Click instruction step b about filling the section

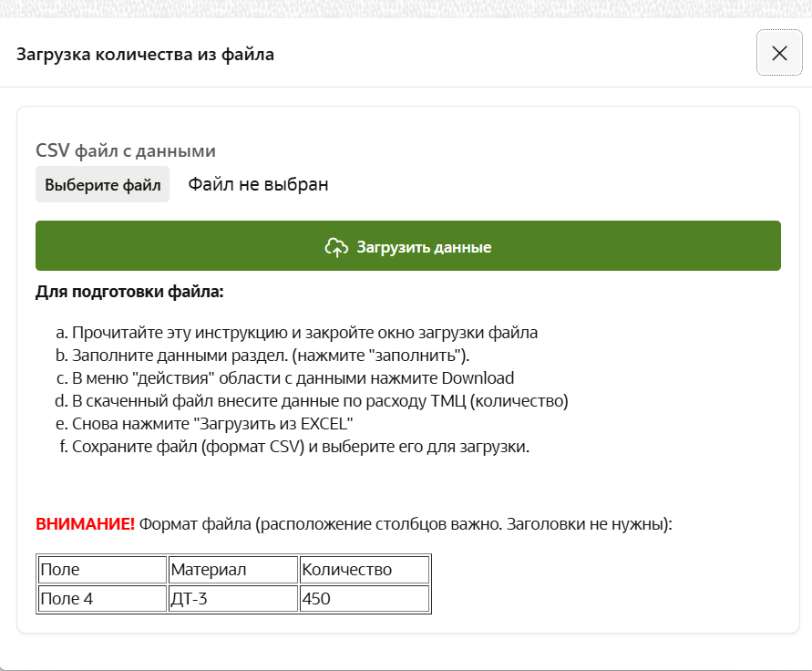(270, 355)
